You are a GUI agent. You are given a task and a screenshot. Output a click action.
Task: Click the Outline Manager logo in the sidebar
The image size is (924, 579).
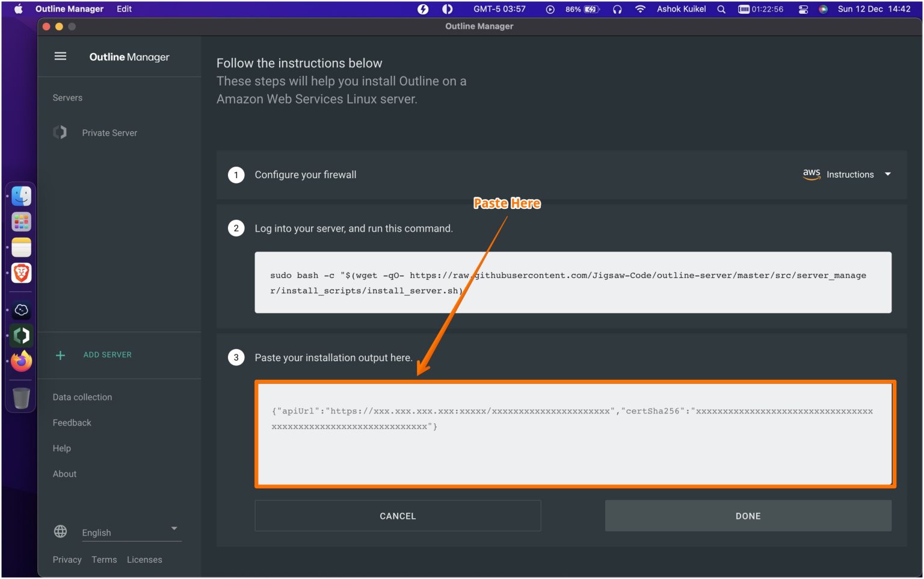[129, 57]
